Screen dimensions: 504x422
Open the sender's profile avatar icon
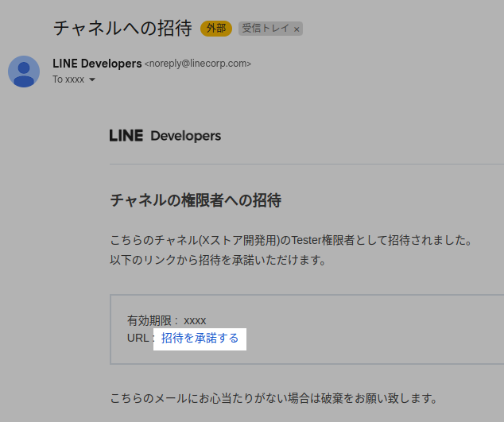24,72
